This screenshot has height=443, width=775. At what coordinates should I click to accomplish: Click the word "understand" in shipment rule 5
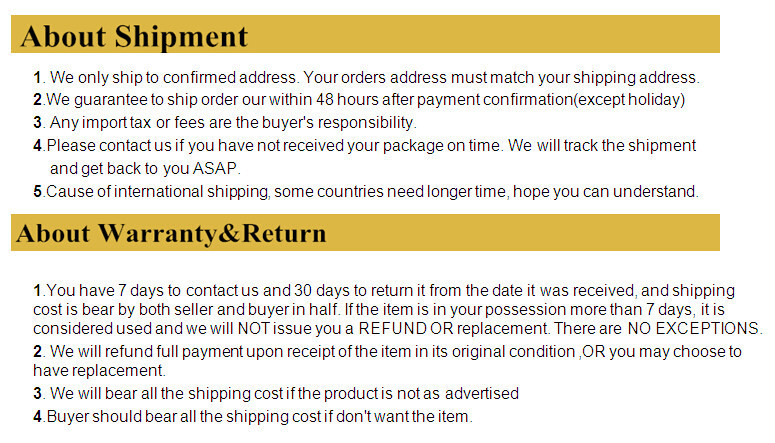click(x=653, y=191)
